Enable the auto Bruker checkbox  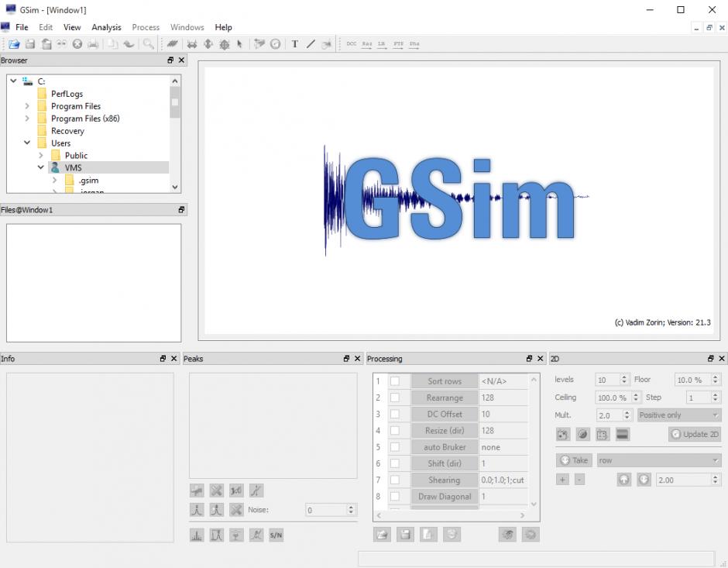(x=395, y=447)
